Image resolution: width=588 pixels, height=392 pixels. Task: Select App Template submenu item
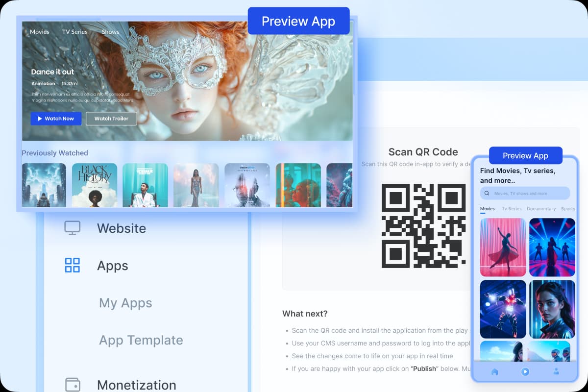[141, 340]
